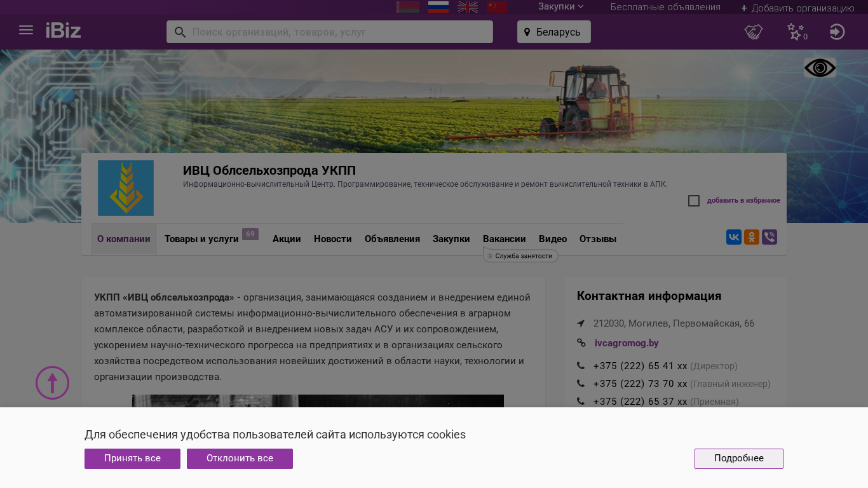Image resolution: width=868 pixels, height=488 pixels.
Task: Open the Объявления tab
Action: point(392,239)
